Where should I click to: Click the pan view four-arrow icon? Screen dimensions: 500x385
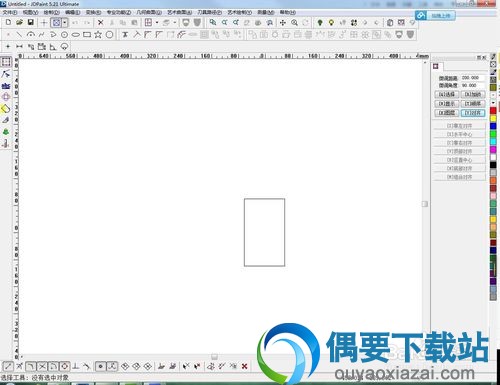coord(283,22)
